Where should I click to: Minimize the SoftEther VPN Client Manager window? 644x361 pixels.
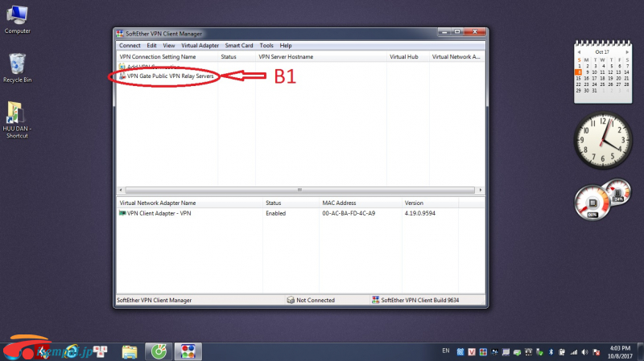point(444,32)
